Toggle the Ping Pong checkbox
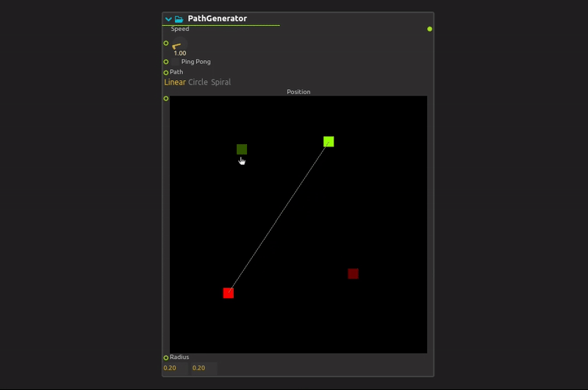This screenshot has width=588, height=390. (x=175, y=62)
